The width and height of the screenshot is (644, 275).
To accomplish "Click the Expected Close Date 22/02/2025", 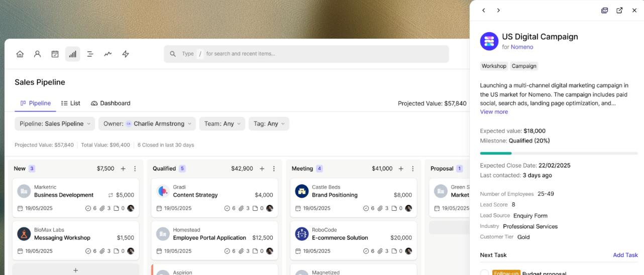I will pos(555,166).
